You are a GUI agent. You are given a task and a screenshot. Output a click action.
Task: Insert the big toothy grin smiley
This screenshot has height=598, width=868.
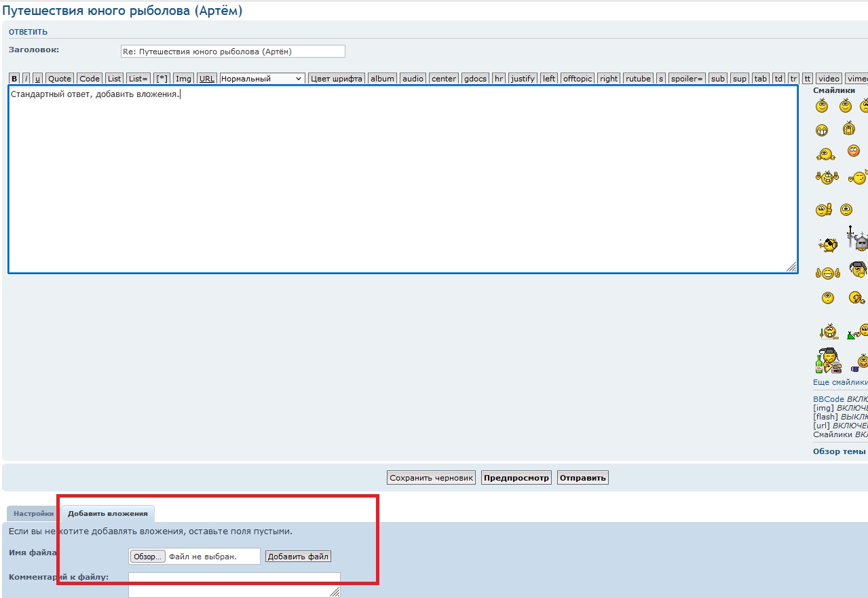(822, 130)
